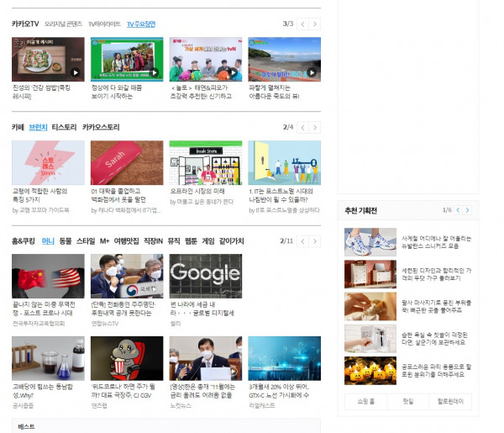Open the red Sarah name tag thumbnail

coord(127,162)
